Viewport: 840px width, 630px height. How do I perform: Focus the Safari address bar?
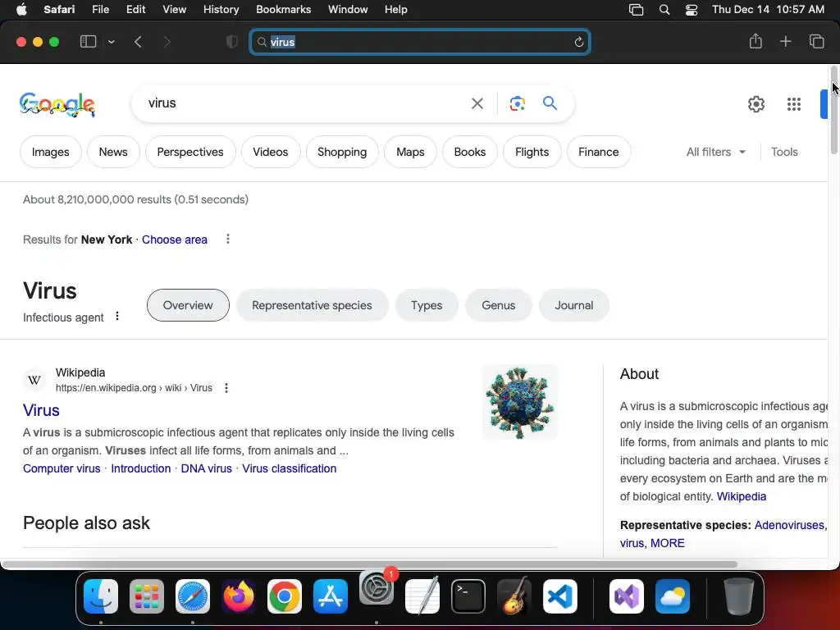click(420, 42)
